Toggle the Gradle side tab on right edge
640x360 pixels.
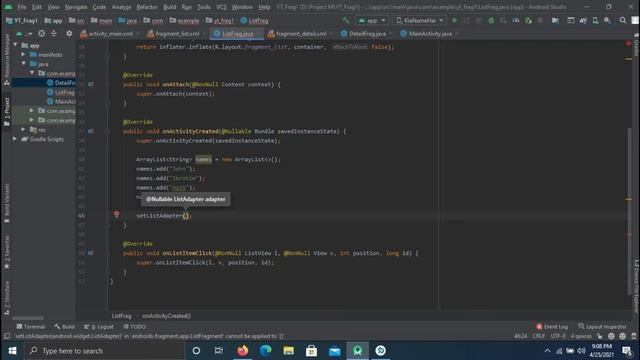[x=636, y=46]
